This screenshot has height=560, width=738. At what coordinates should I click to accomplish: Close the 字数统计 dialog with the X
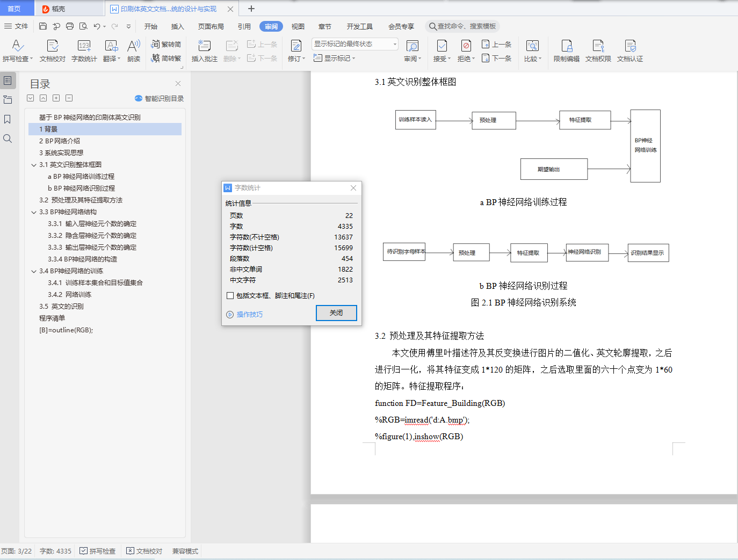coord(353,188)
